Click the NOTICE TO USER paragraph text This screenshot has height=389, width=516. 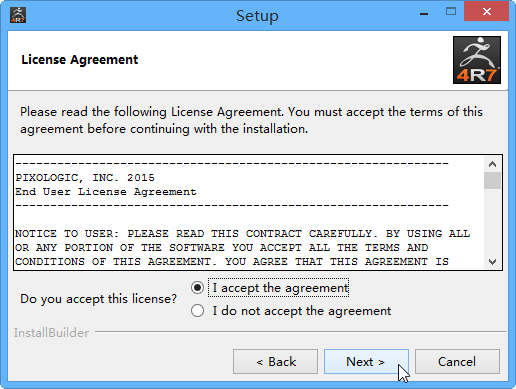pyautogui.click(x=242, y=248)
